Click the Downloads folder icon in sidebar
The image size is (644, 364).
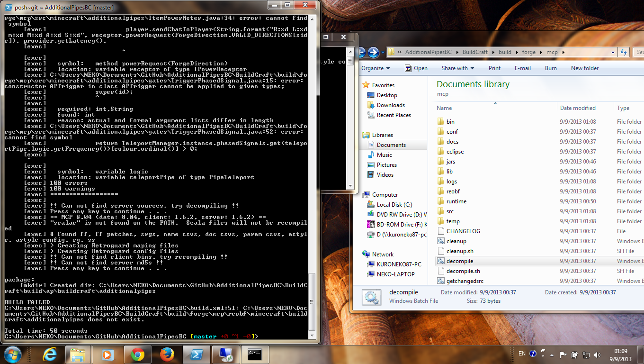[x=371, y=105]
